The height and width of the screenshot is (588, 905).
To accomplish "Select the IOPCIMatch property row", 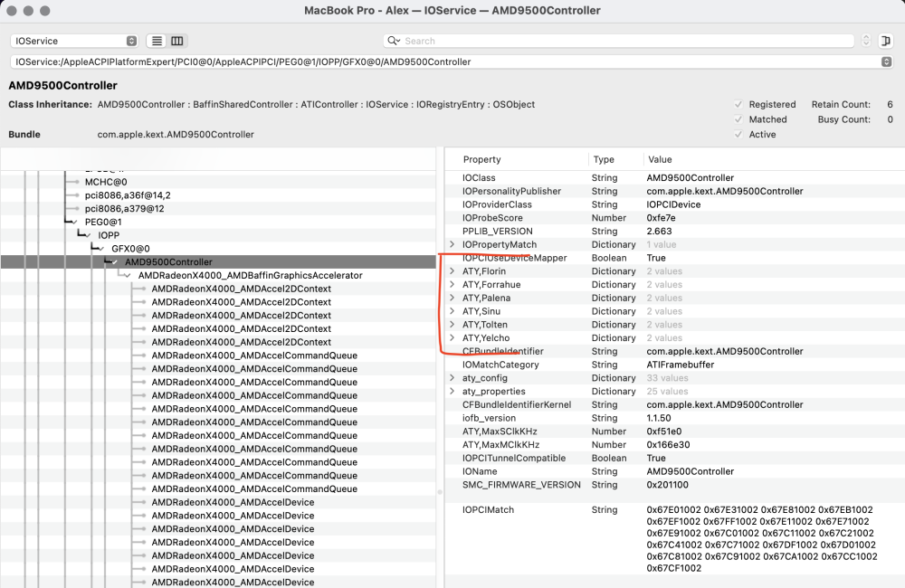I will click(675, 538).
